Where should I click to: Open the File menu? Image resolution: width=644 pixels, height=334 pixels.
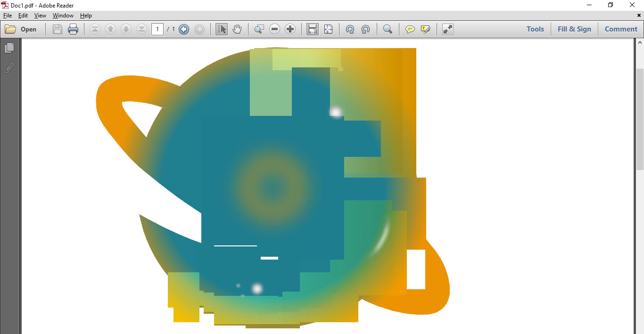click(x=7, y=15)
